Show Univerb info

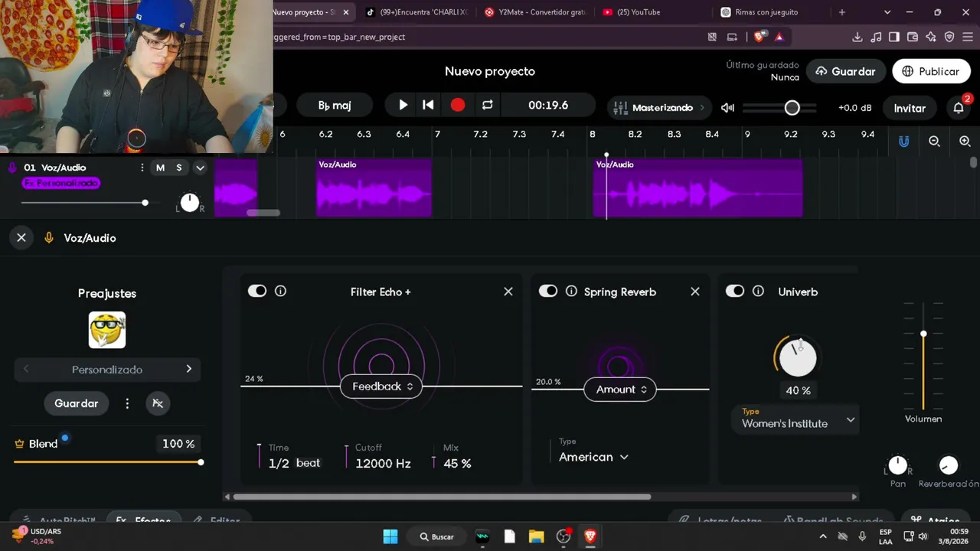[758, 291]
